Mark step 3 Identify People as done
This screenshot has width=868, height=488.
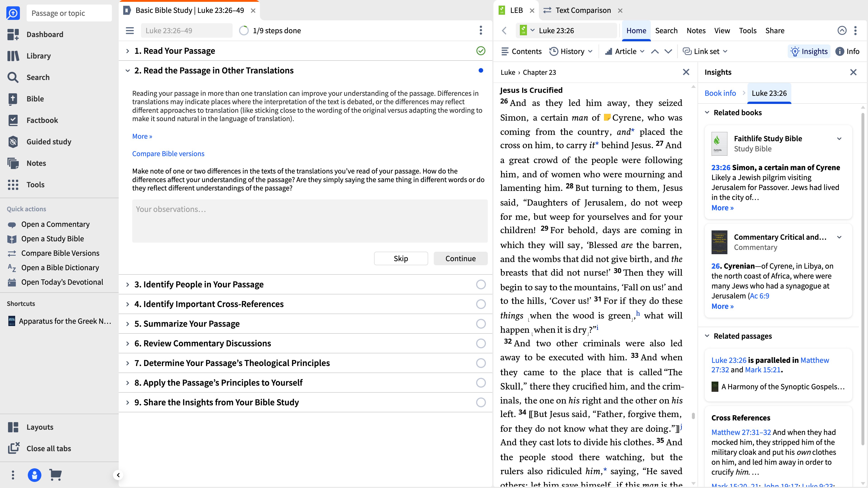pyautogui.click(x=481, y=285)
